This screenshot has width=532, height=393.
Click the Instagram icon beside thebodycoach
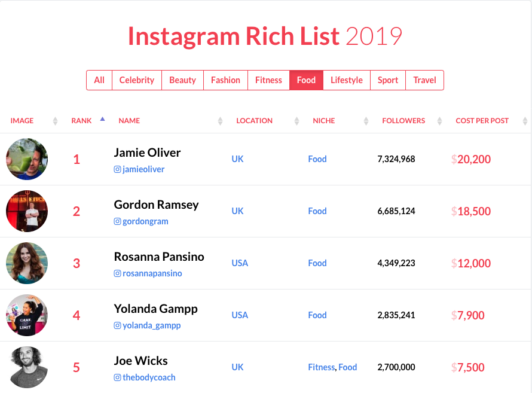coord(117,377)
